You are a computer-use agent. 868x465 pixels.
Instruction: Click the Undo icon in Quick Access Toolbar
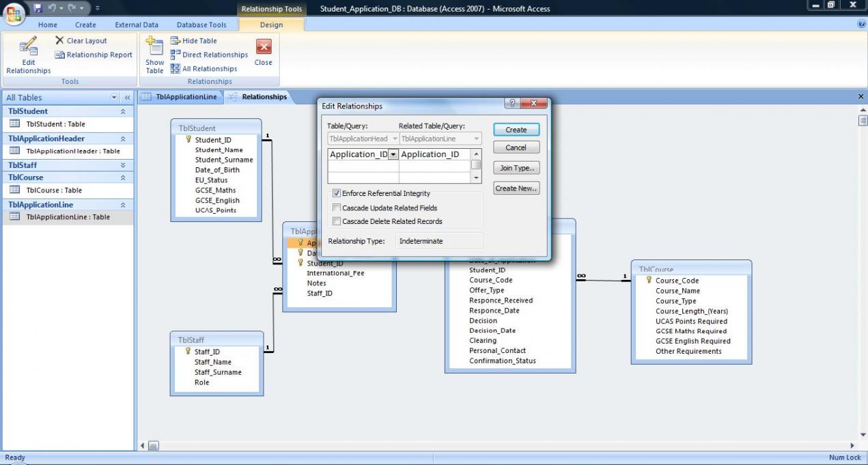coord(53,8)
